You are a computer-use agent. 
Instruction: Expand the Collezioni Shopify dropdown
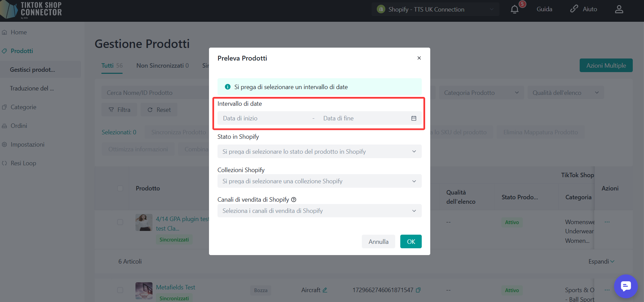click(x=319, y=181)
